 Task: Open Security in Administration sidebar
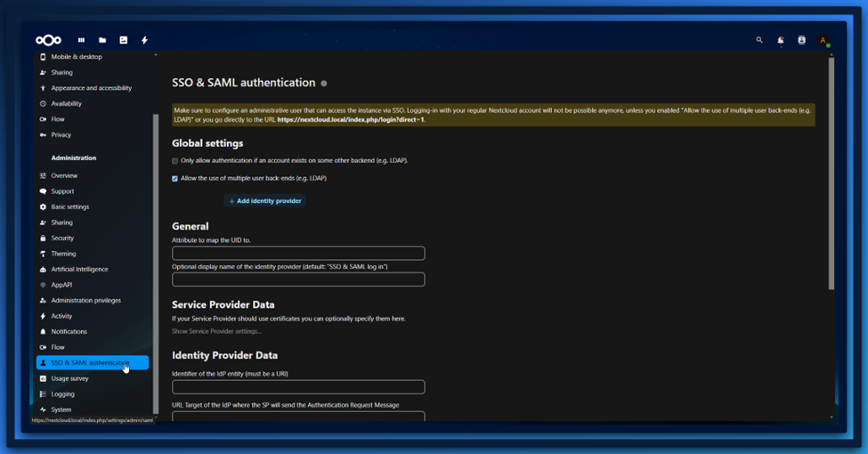click(x=62, y=239)
